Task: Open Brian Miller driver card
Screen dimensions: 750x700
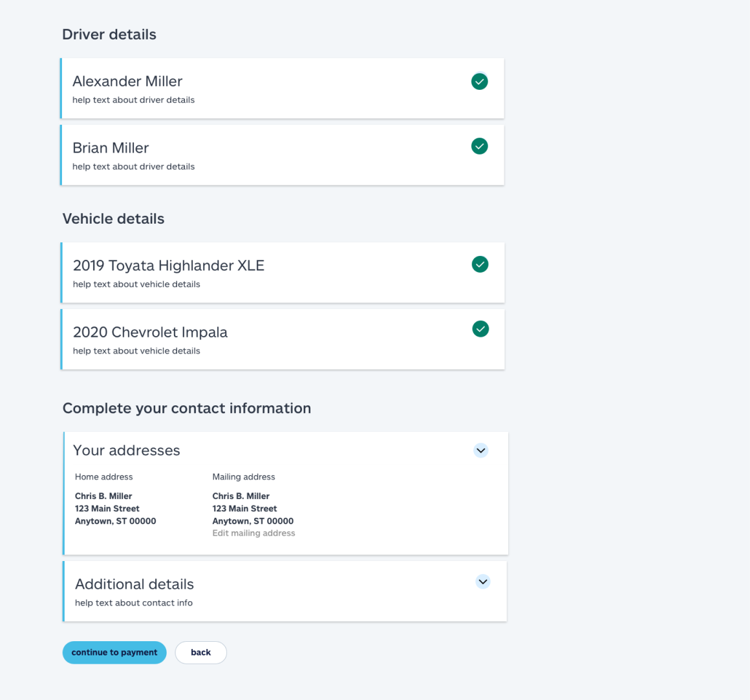Action: 282,155
